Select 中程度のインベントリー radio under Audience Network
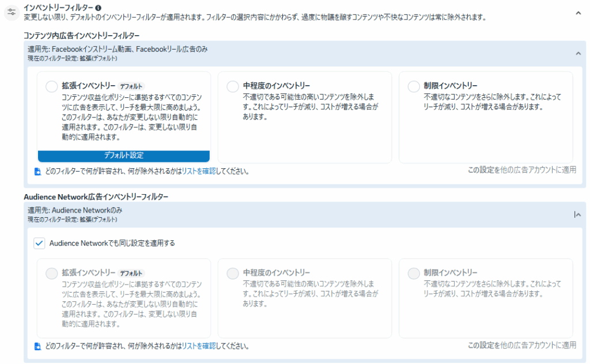 [233, 274]
